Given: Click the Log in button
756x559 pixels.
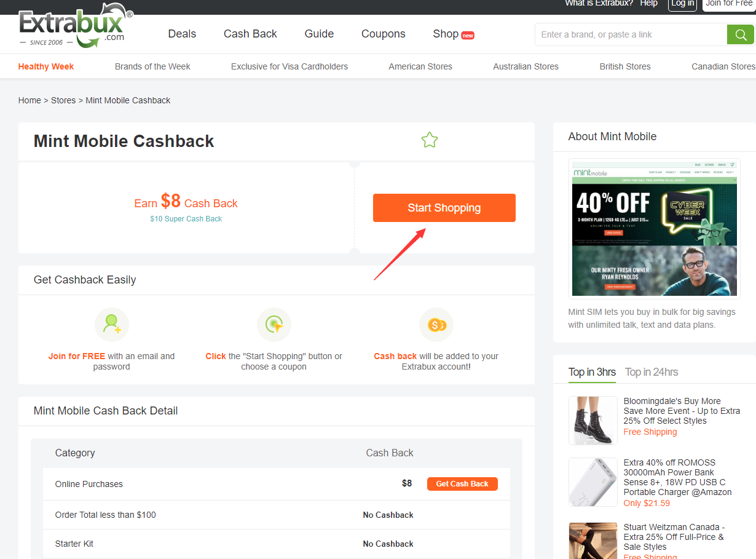Looking at the screenshot, I should coord(683,4).
